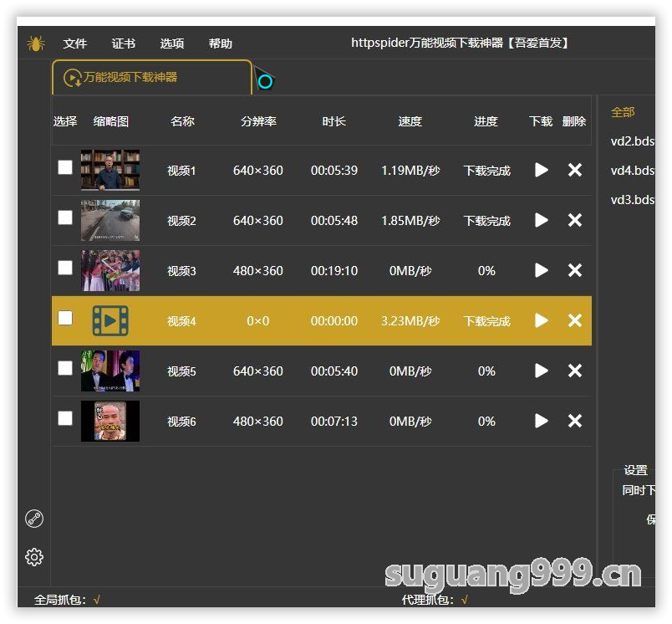Select vd2.bds in the right list
The image size is (672, 624).
pyautogui.click(x=633, y=141)
